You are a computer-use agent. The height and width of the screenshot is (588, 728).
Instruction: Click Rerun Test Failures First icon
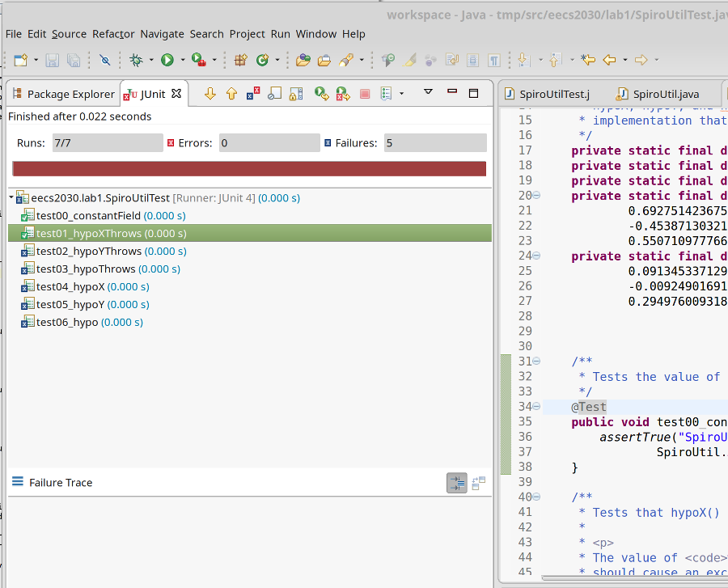coord(343,94)
